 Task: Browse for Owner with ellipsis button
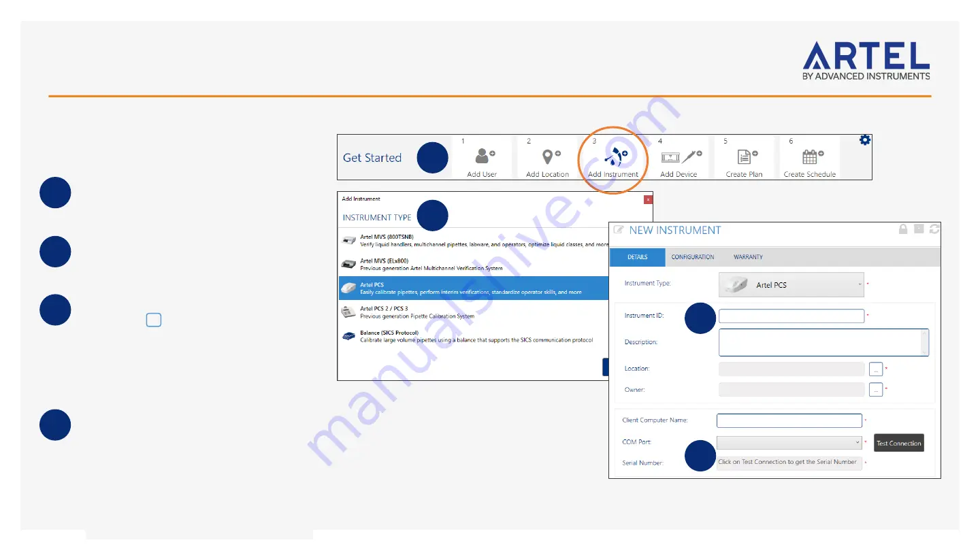(x=876, y=390)
